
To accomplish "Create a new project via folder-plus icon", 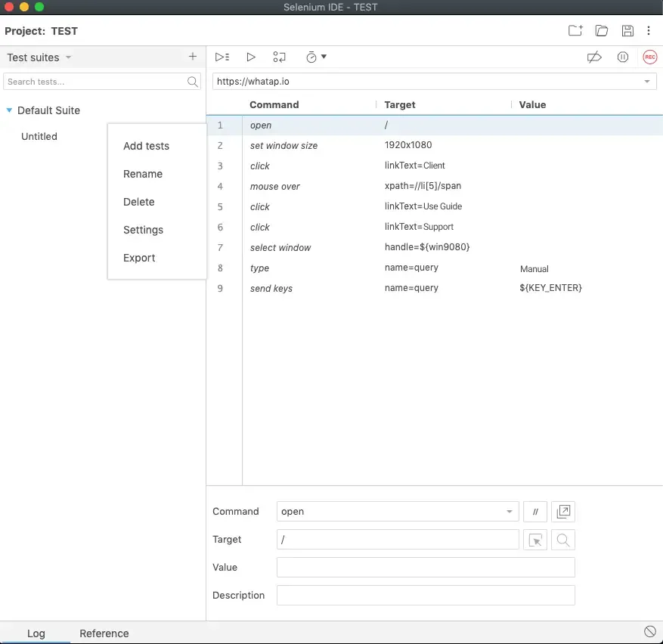I will 575,30.
